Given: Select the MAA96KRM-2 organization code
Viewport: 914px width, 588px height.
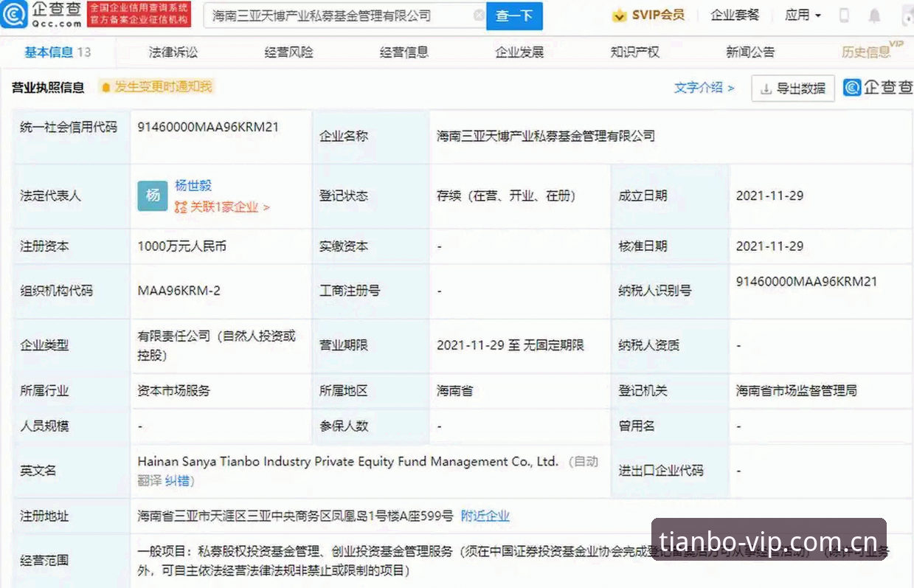Looking at the screenshot, I should [x=179, y=291].
